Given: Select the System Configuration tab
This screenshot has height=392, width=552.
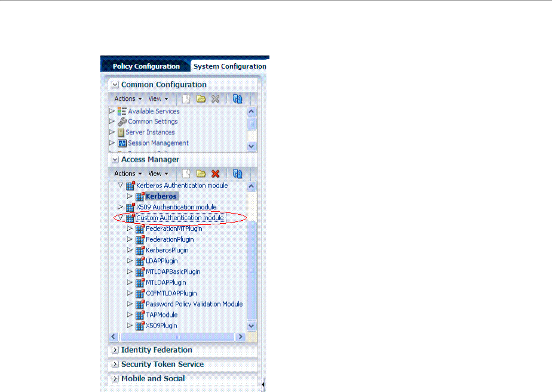Looking at the screenshot, I should pyautogui.click(x=229, y=66).
